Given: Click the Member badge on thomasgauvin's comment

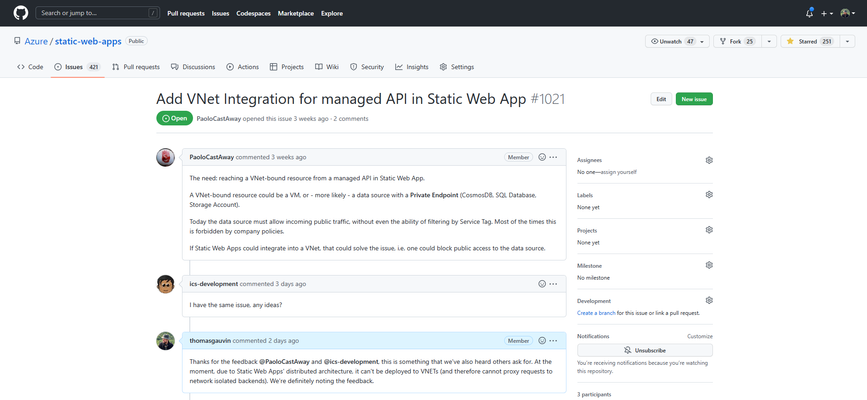Looking at the screenshot, I should click(x=518, y=341).
